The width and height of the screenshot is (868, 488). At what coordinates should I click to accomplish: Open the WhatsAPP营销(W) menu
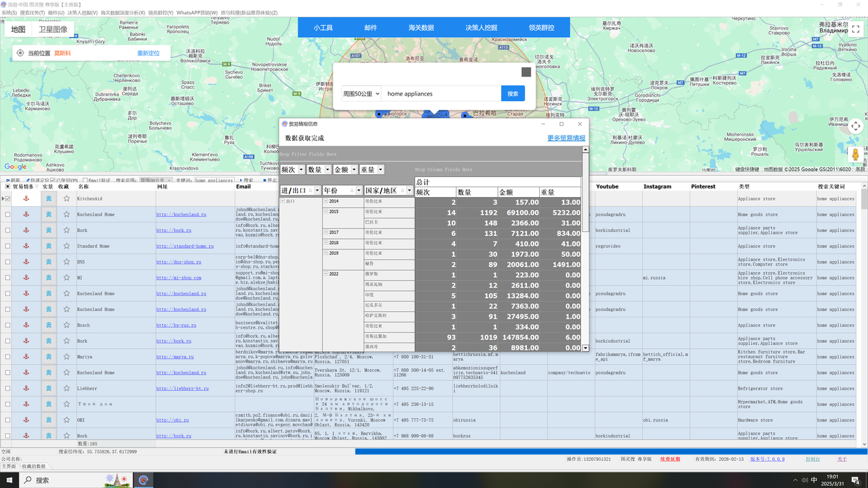click(x=197, y=13)
